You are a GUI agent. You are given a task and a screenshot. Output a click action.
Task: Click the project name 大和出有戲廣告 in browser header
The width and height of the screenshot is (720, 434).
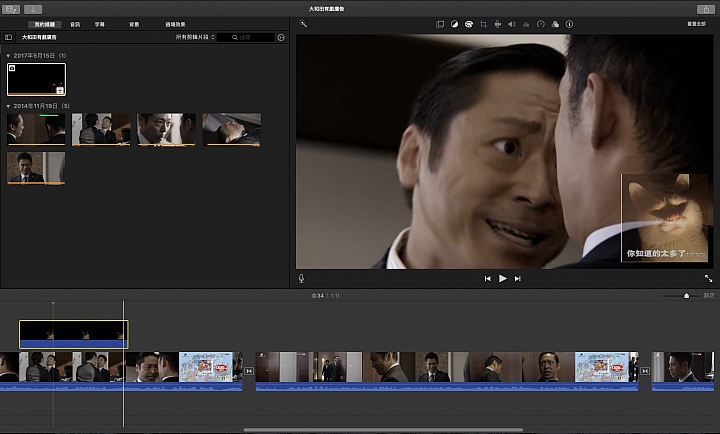pyautogui.click(x=39, y=37)
